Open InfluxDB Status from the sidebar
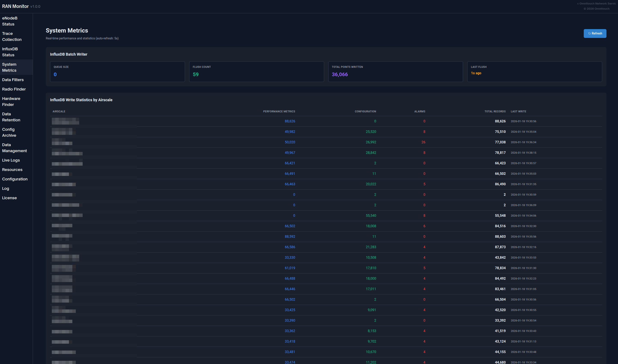The height and width of the screenshot is (364, 618). tap(10, 52)
